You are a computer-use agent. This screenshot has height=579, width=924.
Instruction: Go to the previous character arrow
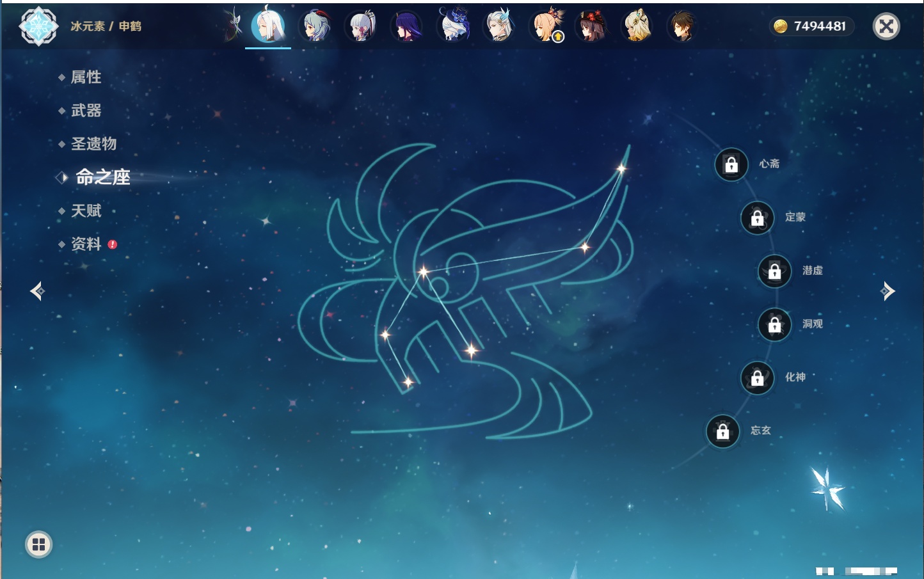38,291
